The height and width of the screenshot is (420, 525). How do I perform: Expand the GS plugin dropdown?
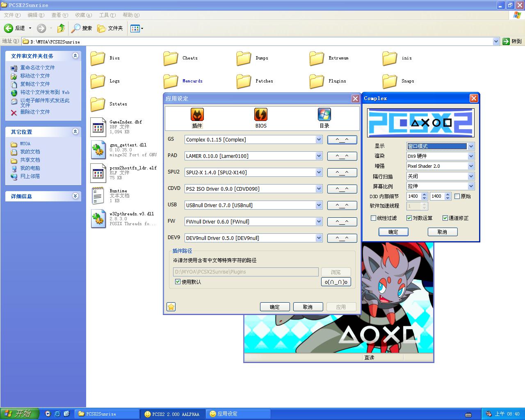(319, 139)
